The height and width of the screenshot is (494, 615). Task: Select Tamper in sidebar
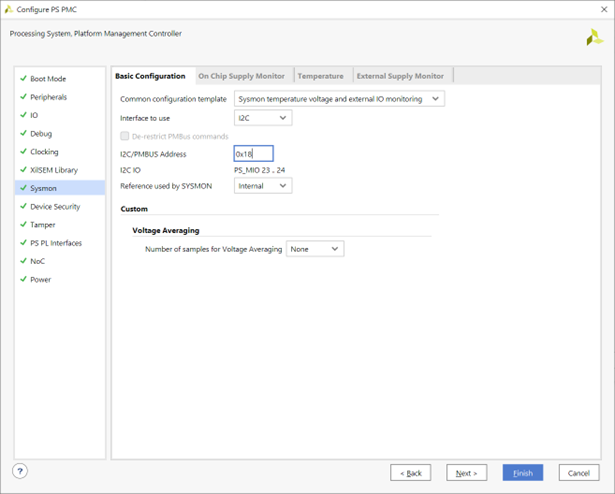[x=60, y=224]
